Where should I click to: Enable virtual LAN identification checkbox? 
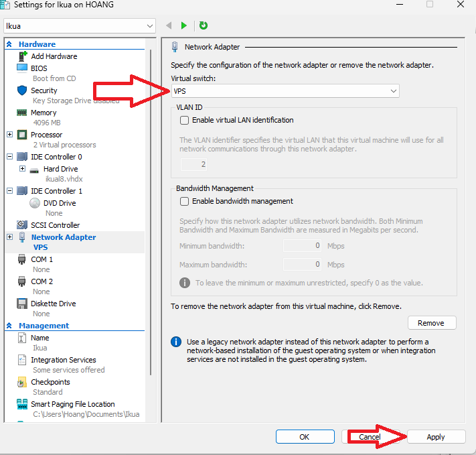[x=184, y=121]
